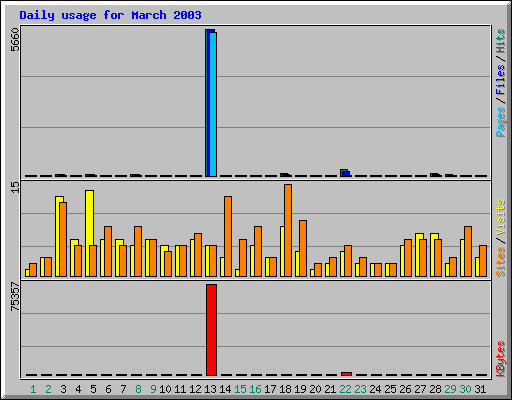
Task: Click day label 29 on the x-axis
Action: point(450,389)
